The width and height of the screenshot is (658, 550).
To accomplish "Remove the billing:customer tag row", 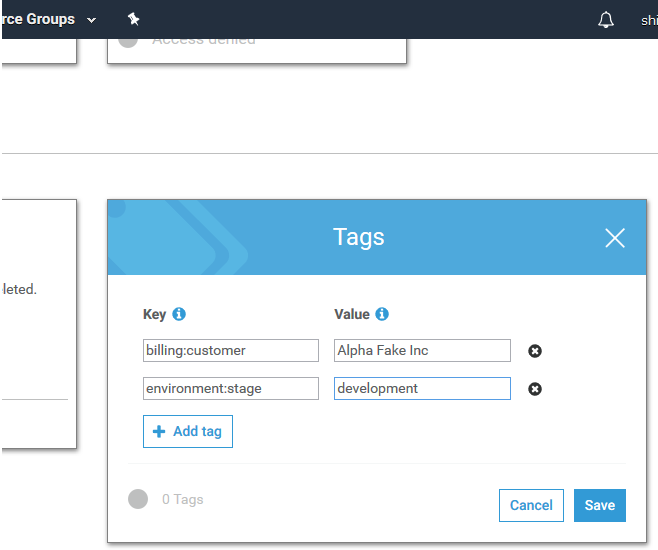I will [x=535, y=351].
